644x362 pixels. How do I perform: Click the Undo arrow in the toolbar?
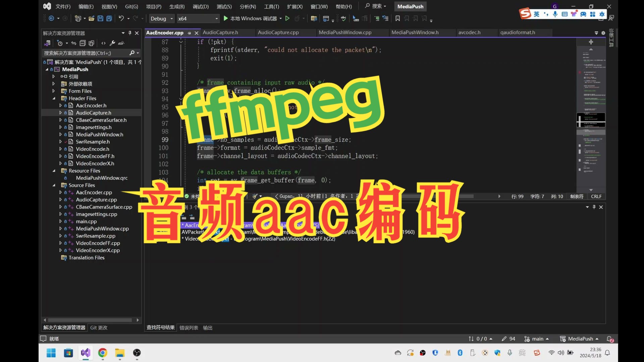121,18
